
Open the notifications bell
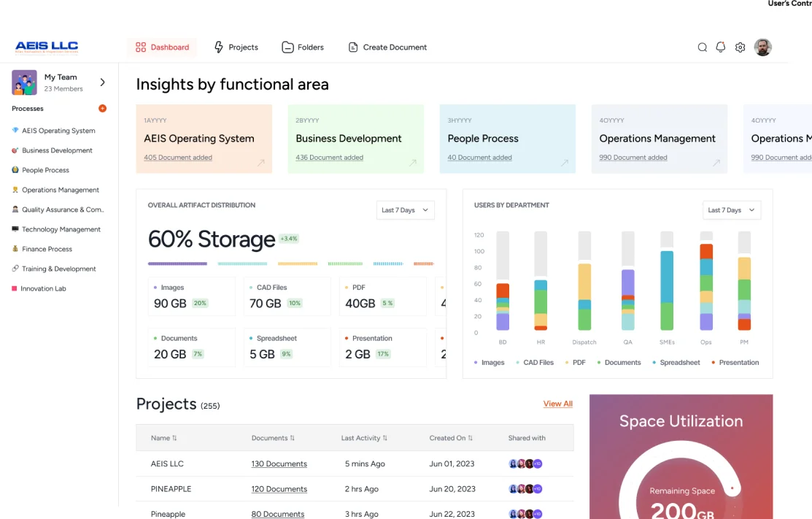click(721, 47)
